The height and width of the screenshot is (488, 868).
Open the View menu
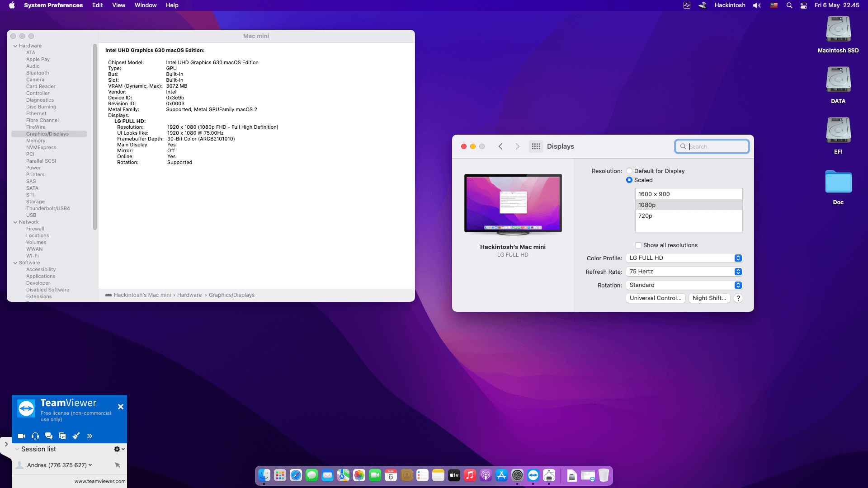(x=118, y=5)
